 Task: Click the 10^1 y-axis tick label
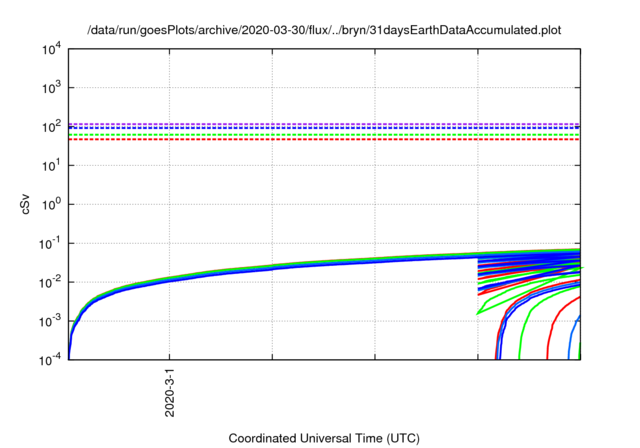52,166
